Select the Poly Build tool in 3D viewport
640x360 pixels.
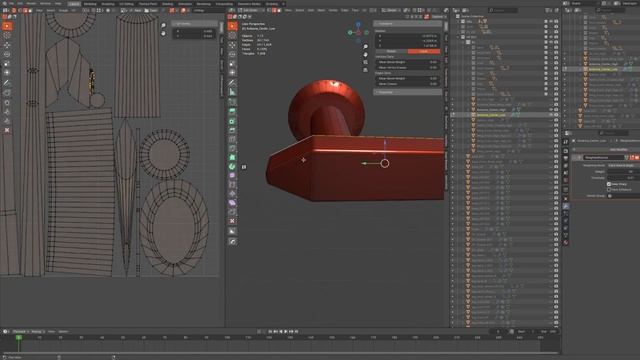click(x=232, y=158)
